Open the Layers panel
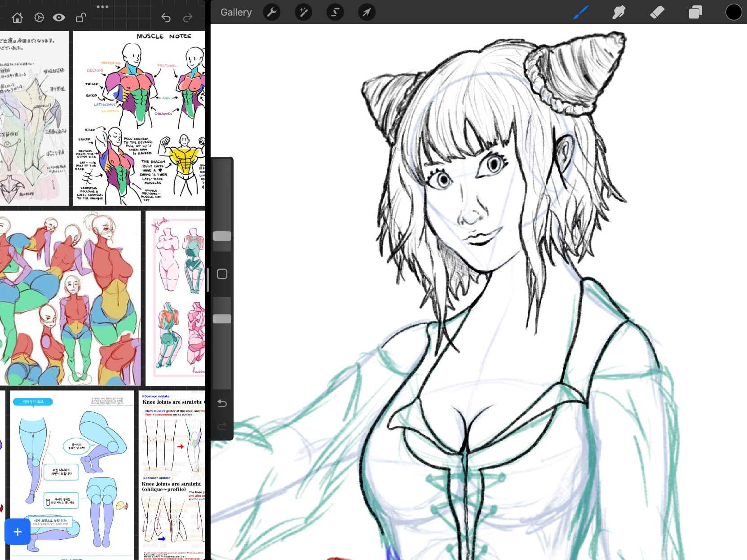 coord(695,12)
